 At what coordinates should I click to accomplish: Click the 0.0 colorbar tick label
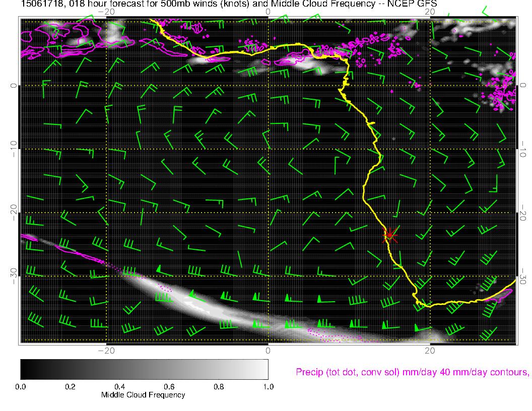21,387
